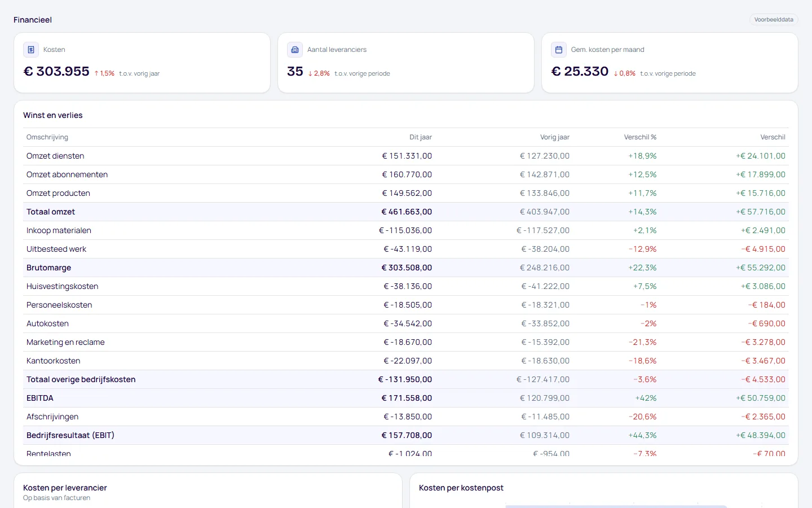Click the Kosten card document icon
Image resolution: width=812 pixels, height=508 pixels.
[x=31, y=50]
